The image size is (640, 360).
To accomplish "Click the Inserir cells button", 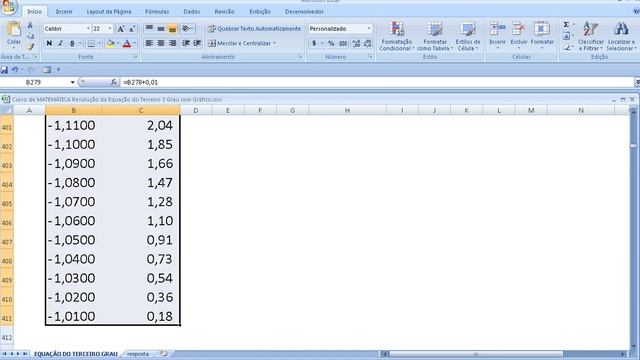I will tap(497, 36).
